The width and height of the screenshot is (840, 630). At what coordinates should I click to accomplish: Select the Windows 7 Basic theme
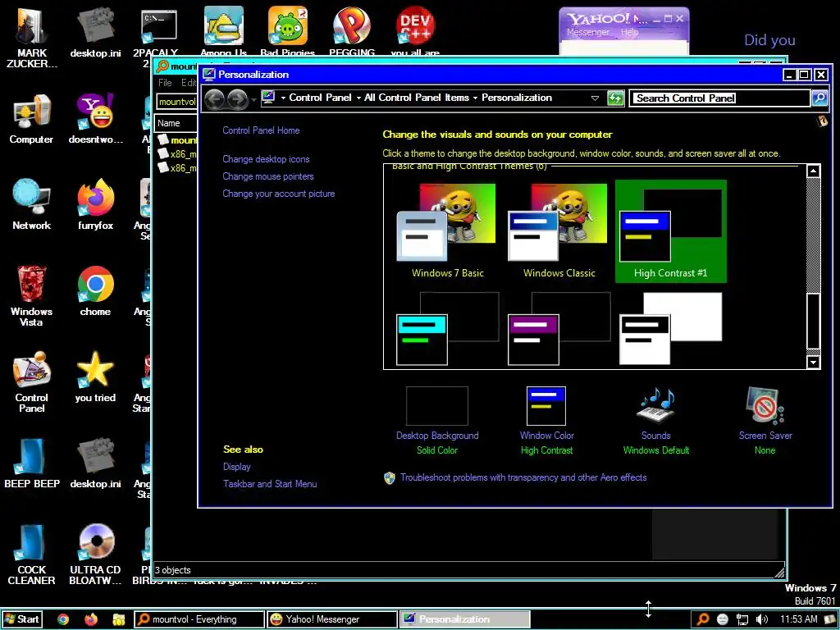coord(447,231)
